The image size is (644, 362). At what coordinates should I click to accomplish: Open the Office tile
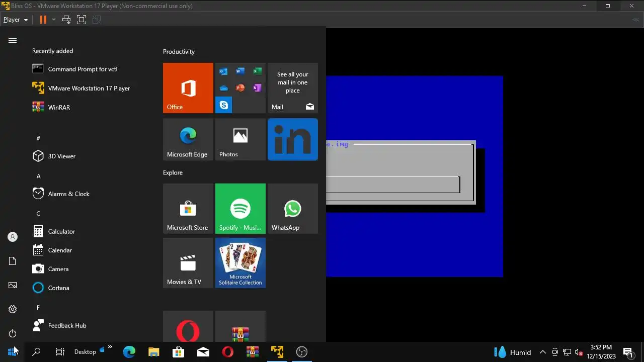click(x=188, y=88)
